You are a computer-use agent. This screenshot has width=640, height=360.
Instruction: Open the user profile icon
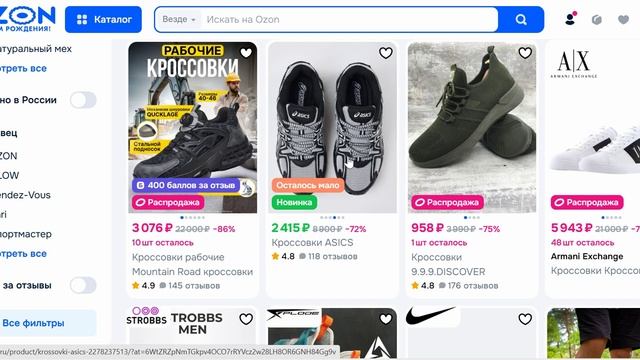coord(571,19)
